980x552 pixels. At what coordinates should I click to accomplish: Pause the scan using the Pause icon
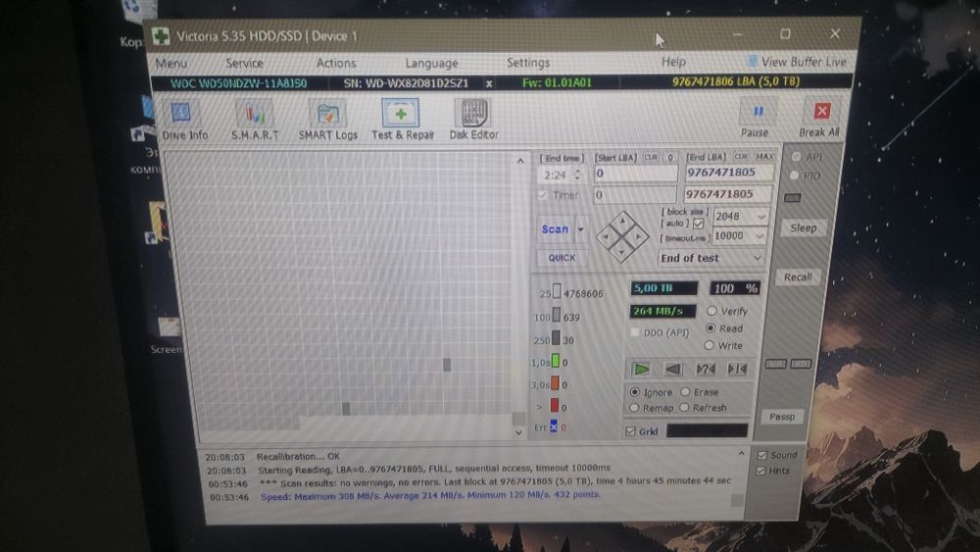(x=757, y=113)
